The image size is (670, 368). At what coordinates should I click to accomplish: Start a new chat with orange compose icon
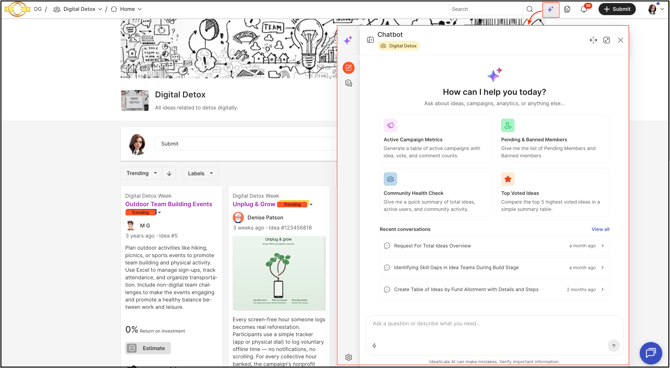(x=349, y=68)
